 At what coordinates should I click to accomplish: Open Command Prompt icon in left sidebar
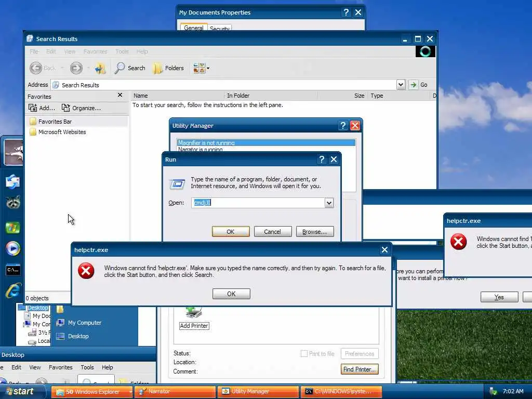(13, 270)
